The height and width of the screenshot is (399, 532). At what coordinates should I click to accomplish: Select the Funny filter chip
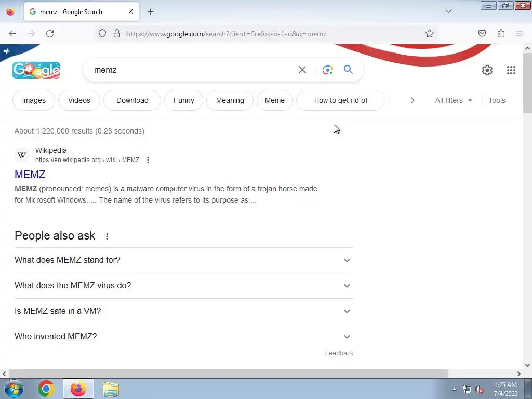coord(183,100)
